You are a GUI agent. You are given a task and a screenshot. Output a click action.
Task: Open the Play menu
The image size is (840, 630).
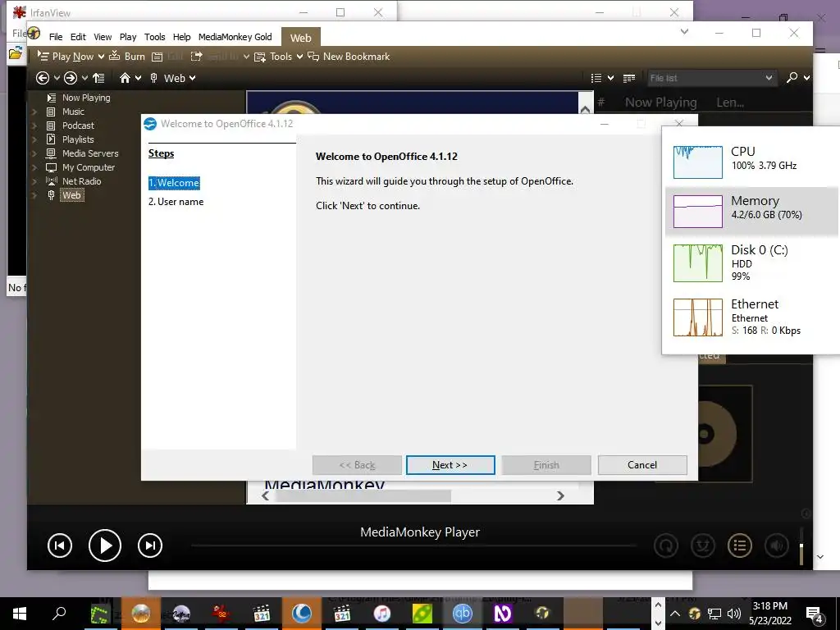point(127,37)
